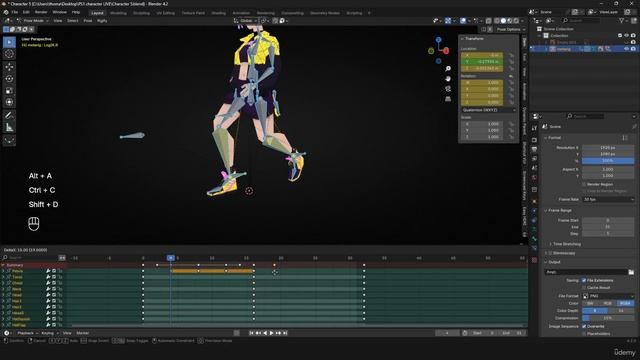Open the Pose Options dropdown
Viewport: 640px width, 360px height.
(511, 29)
